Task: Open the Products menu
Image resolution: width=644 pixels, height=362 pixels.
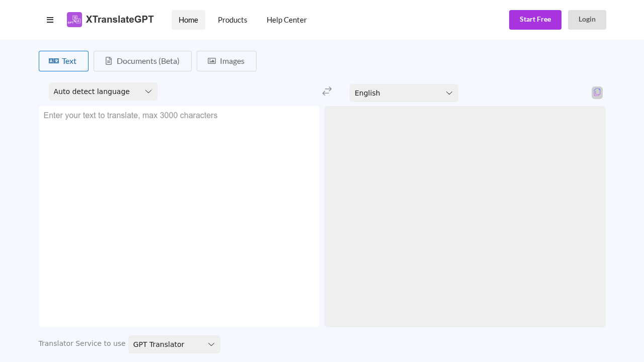Action: (x=232, y=20)
